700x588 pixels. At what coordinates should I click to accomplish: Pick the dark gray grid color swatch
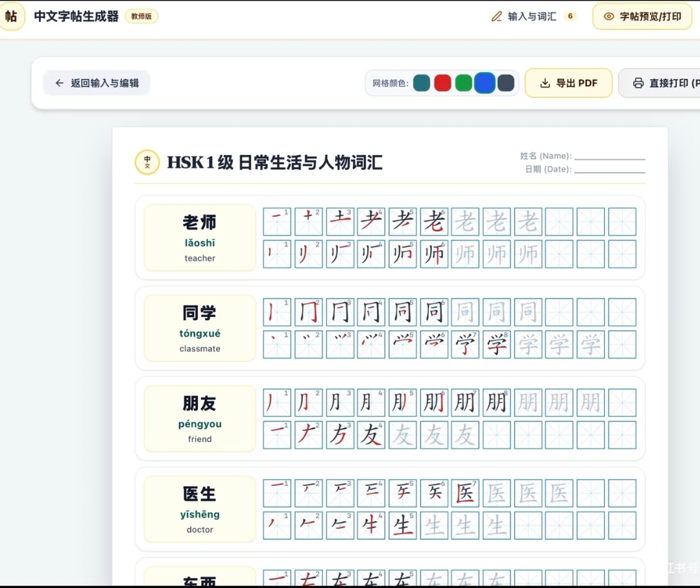(x=506, y=83)
